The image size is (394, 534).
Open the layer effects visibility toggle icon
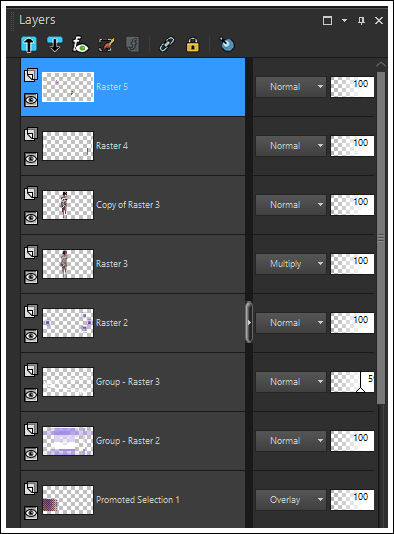pyautogui.click(x=80, y=44)
